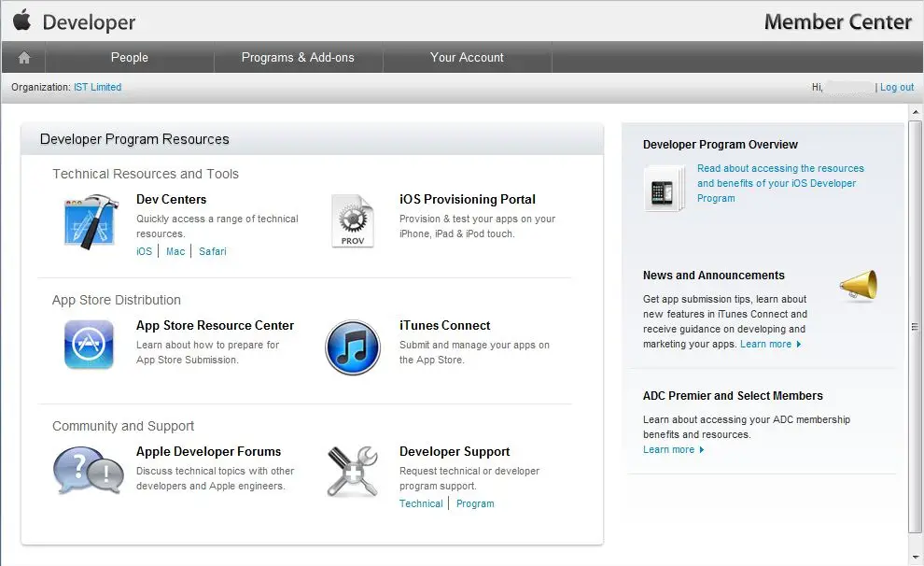The width and height of the screenshot is (924, 566).
Task: Open the Safari dev center link
Action: pyautogui.click(x=212, y=251)
